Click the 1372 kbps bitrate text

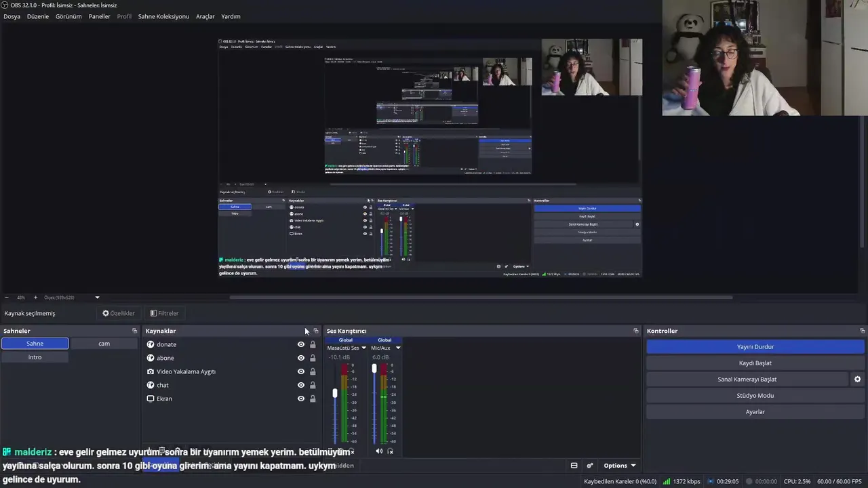pos(687,481)
